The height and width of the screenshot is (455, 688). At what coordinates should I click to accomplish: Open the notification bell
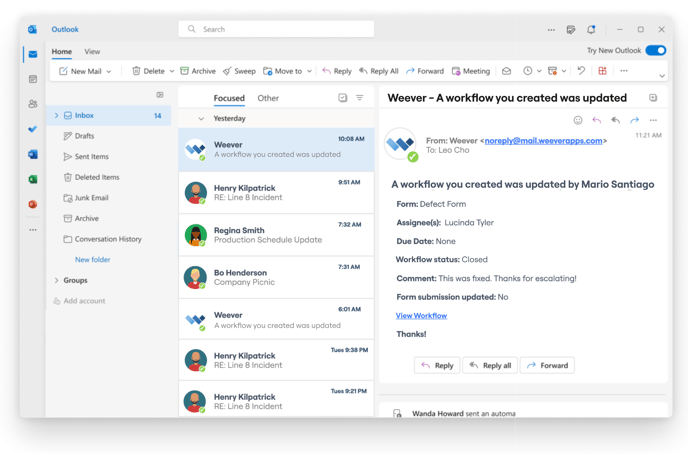coord(591,29)
